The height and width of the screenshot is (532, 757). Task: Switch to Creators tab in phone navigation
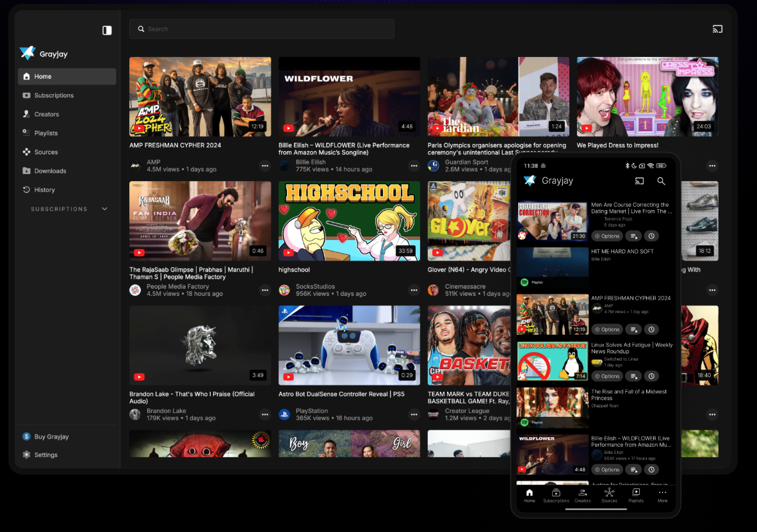coord(583,496)
